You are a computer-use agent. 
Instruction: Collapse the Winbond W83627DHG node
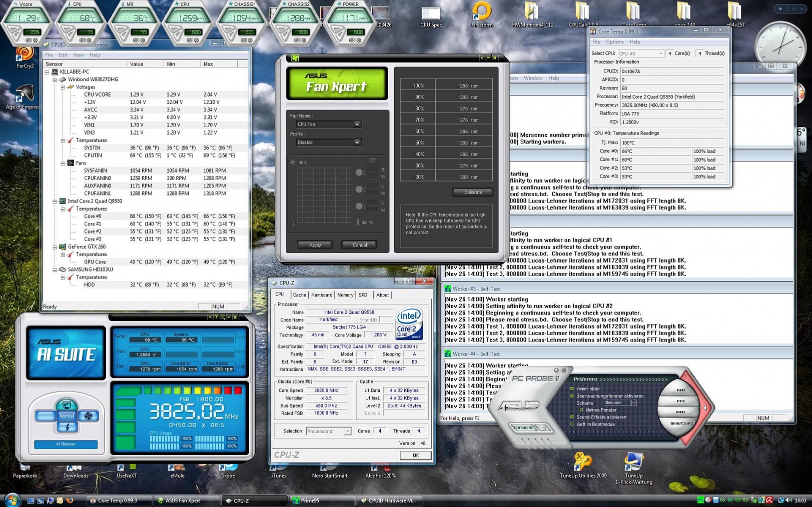(x=55, y=79)
